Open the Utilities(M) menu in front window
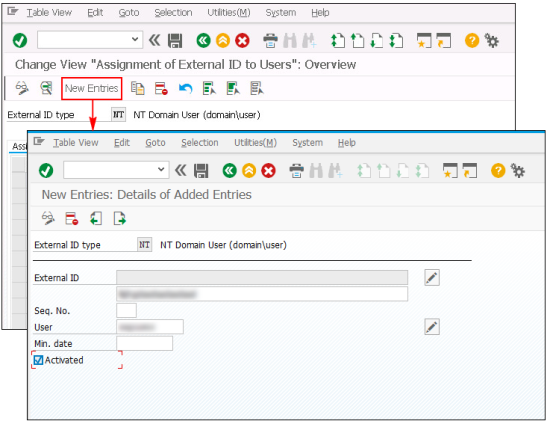550x424 pixels. [255, 143]
